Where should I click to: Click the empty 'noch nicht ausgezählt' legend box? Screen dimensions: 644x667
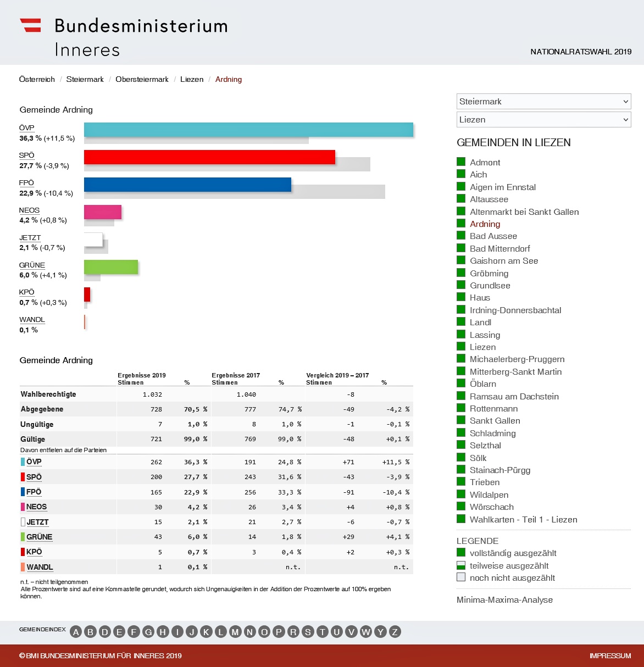coord(461,577)
